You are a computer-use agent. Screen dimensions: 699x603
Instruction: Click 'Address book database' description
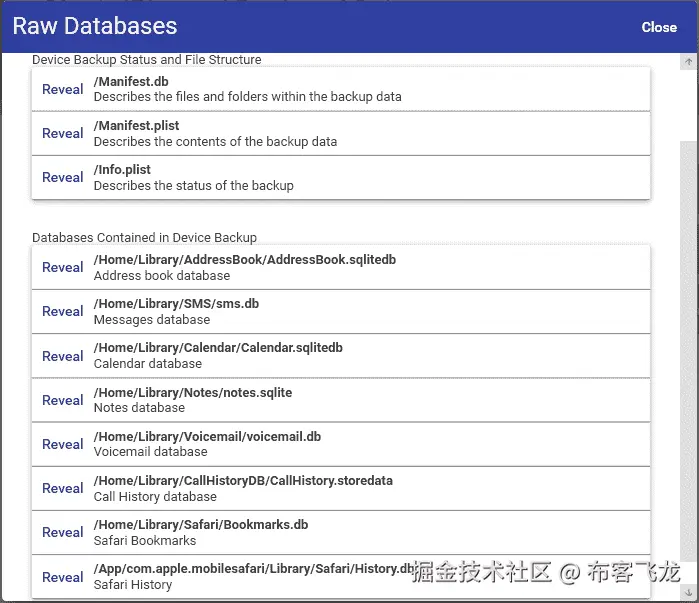(162, 276)
